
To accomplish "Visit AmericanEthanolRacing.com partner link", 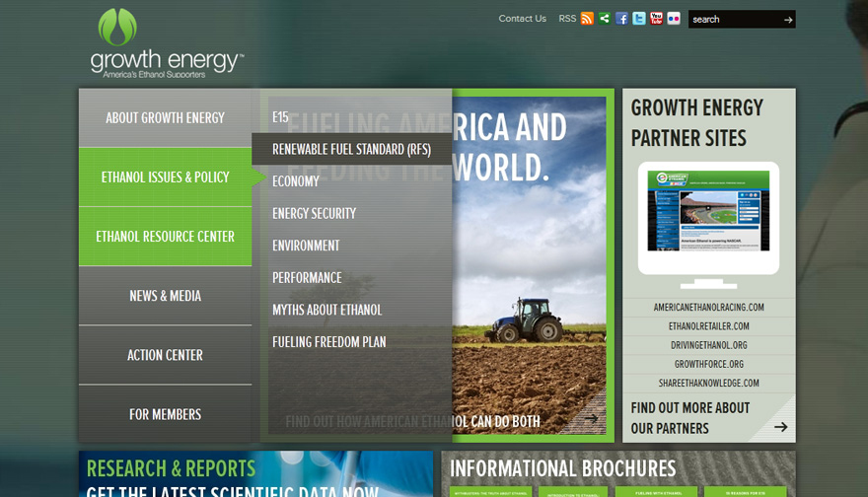I will tap(708, 307).
